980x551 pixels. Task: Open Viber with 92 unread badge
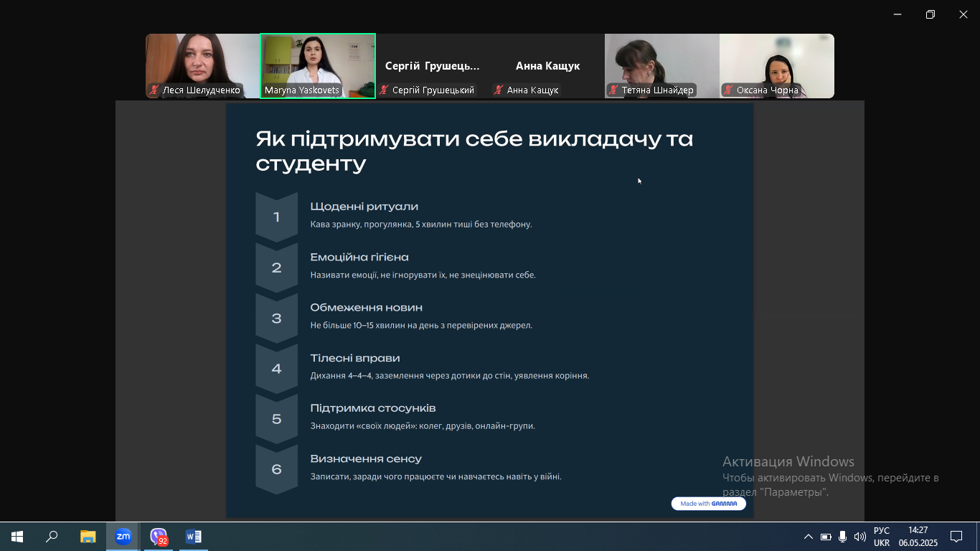pyautogui.click(x=159, y=537)
